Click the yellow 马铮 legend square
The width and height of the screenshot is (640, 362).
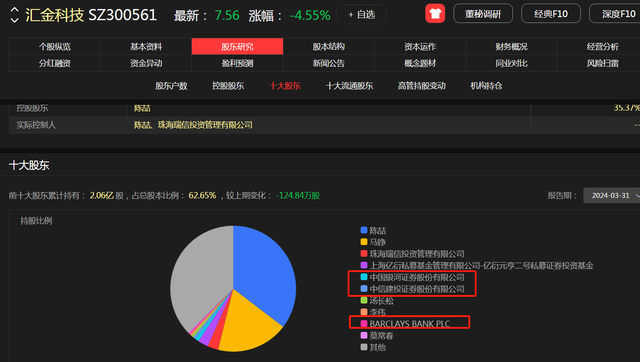pyautogui.click(x=364, y=242)
